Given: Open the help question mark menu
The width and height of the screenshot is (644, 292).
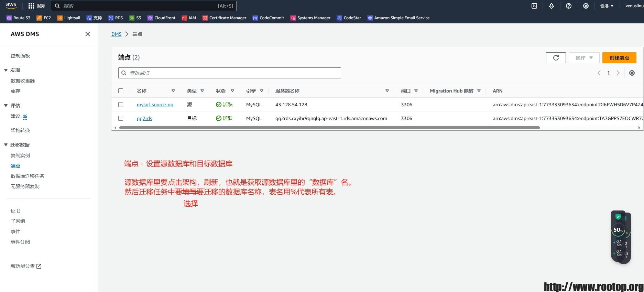Looking at the screenshot, I should (569, 6).
